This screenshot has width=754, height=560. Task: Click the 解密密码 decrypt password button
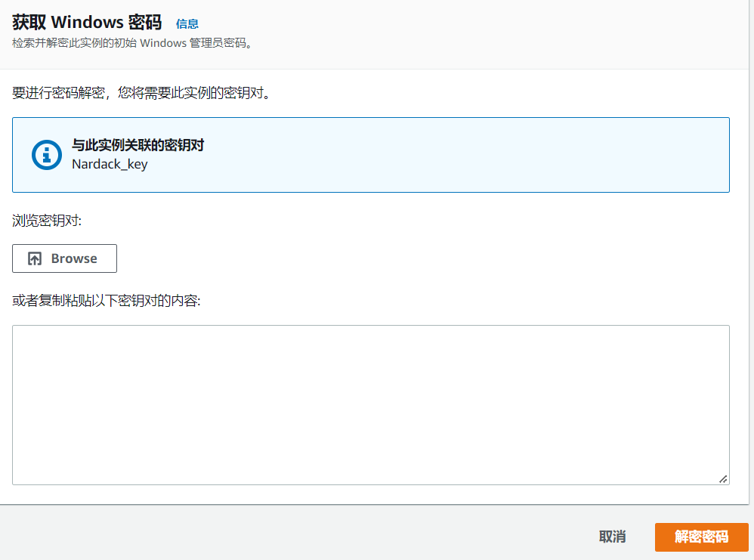[702, 537]
